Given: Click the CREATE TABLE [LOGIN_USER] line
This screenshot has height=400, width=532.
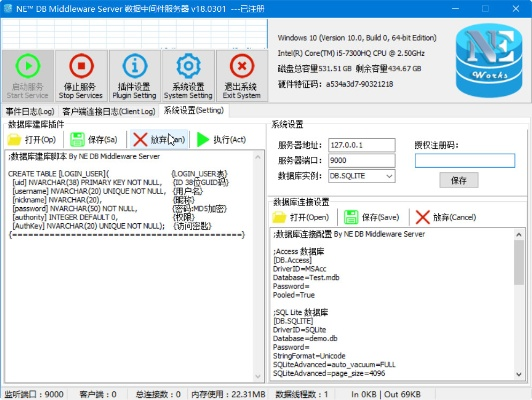Looking at the screenshot, I should [58, 174].
